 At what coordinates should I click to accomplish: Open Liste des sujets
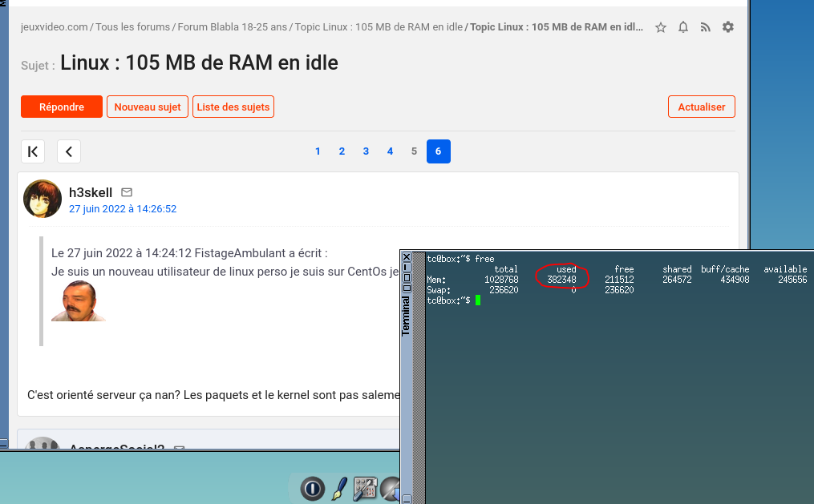pos(233,107)
